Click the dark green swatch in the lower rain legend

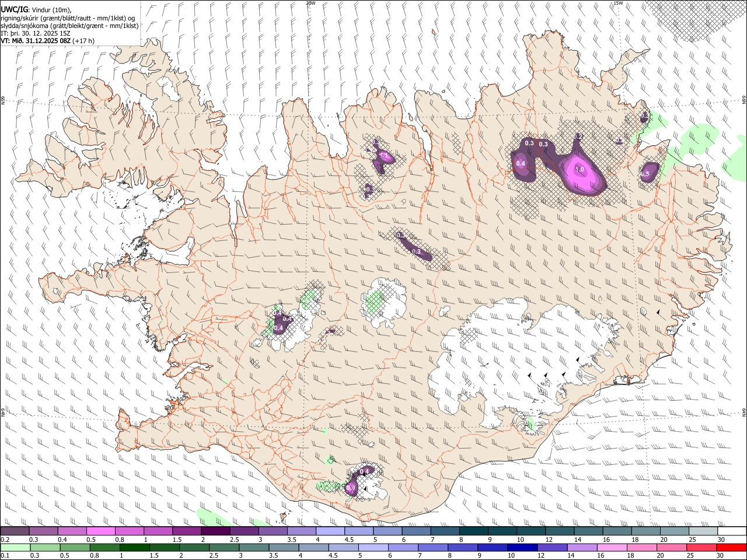tap(135, 548)
